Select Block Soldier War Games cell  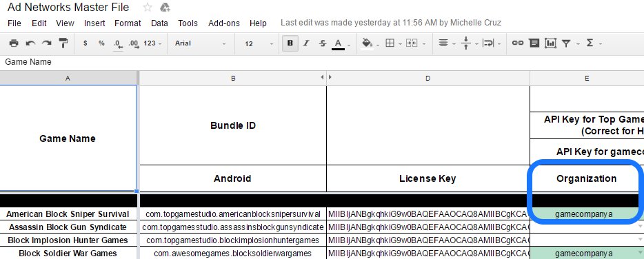[68, 253]
